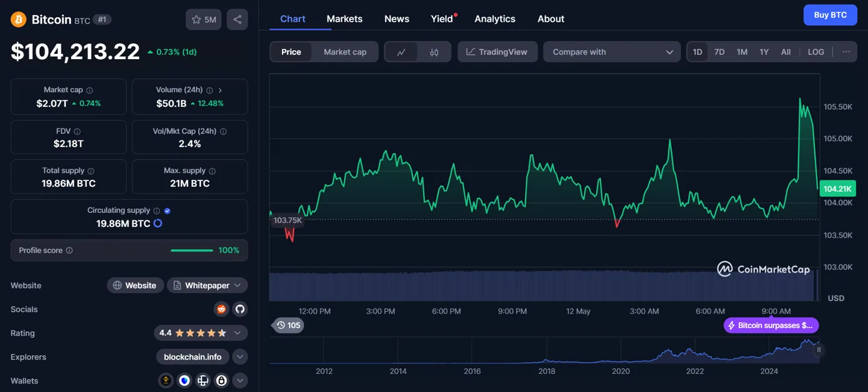Image resolution: width=868 pixels, height=392 pixels.
Task: Open the share icon button
Action: [x=237, y=19]
